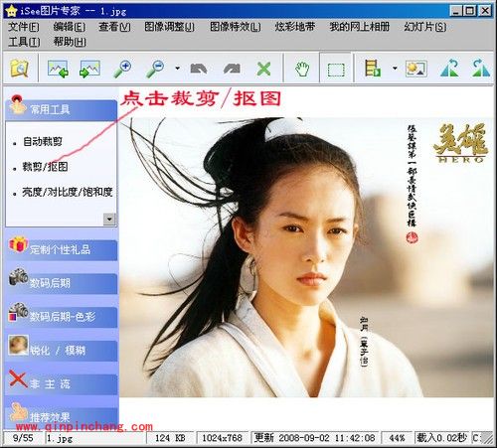Click the pointing hand icon beside 常用工具
Screen dimensions: 497x448
(17, 104)
